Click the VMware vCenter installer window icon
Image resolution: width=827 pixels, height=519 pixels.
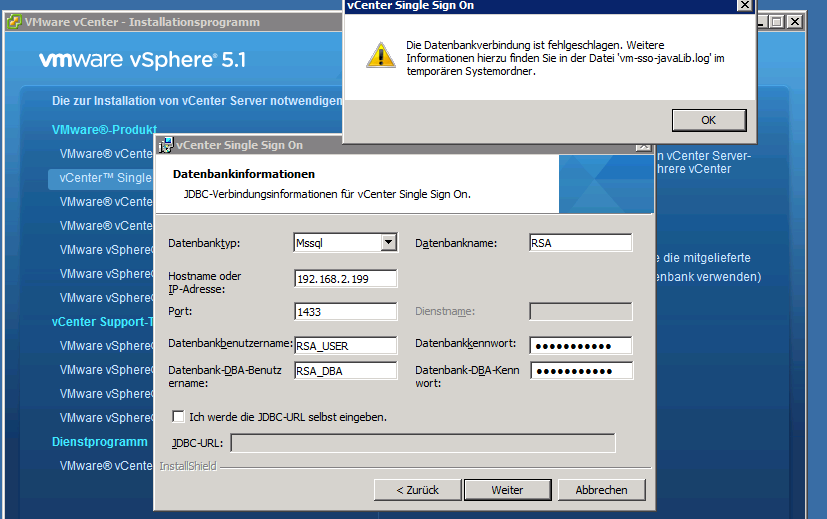click(x=14, y=22)
